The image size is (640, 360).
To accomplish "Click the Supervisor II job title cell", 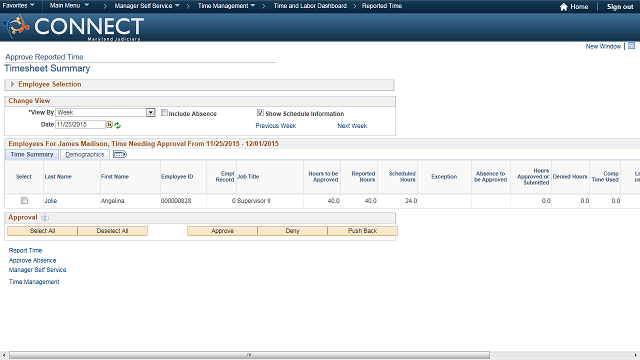I will pyautogui.click(x=253, y=200).
